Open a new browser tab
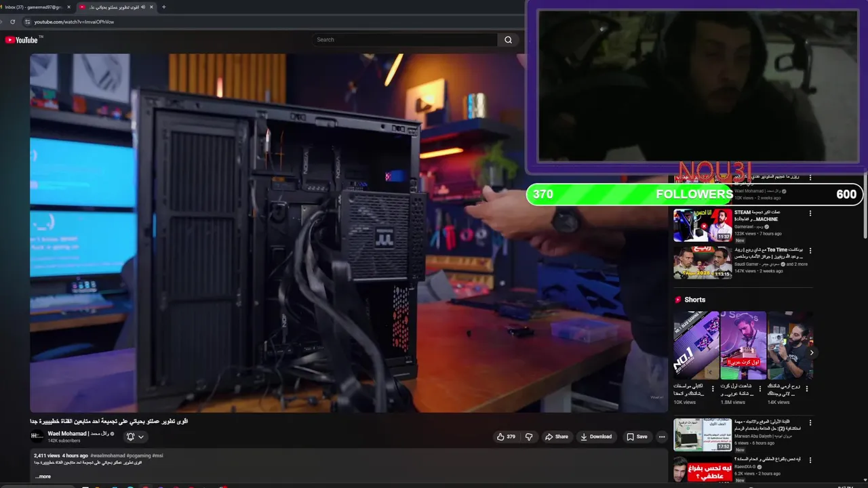The width and height of the screenshot is (868, 488). click(163, 7)
